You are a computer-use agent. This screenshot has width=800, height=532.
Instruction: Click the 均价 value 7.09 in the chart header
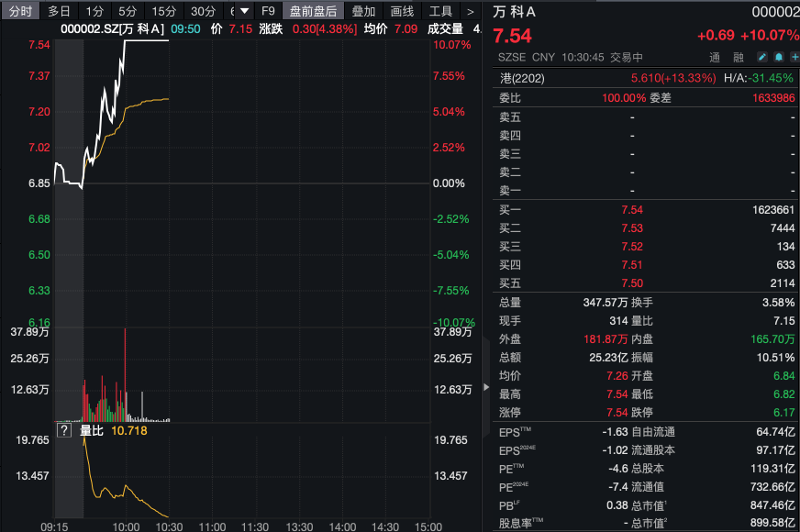406,29
